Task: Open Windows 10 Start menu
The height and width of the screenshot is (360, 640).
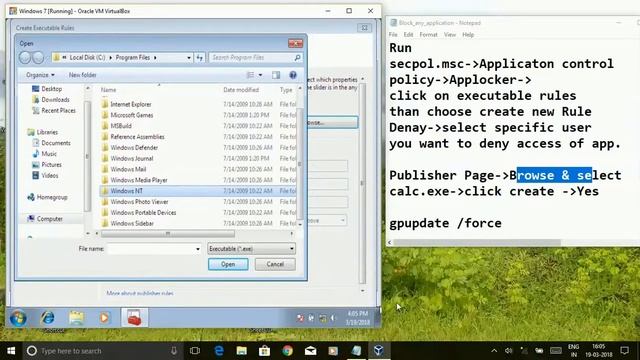Action: click(11, 351)
